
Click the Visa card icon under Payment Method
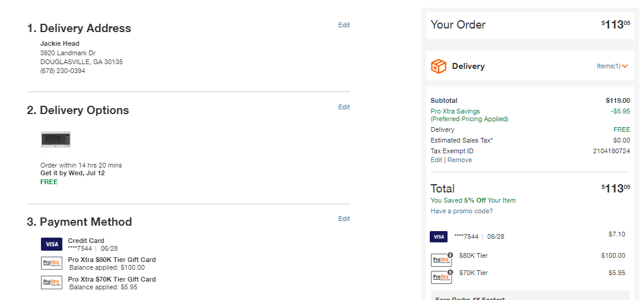coord(52,244)
